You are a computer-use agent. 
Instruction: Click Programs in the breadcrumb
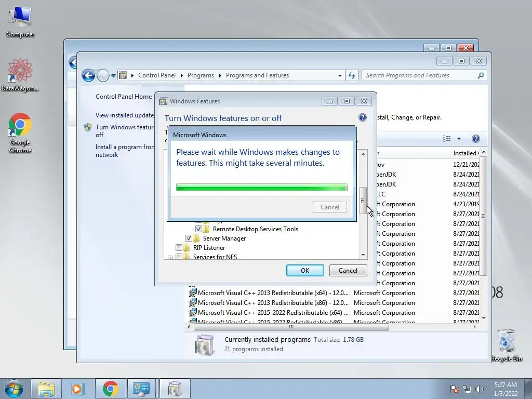tap(201, 75)
